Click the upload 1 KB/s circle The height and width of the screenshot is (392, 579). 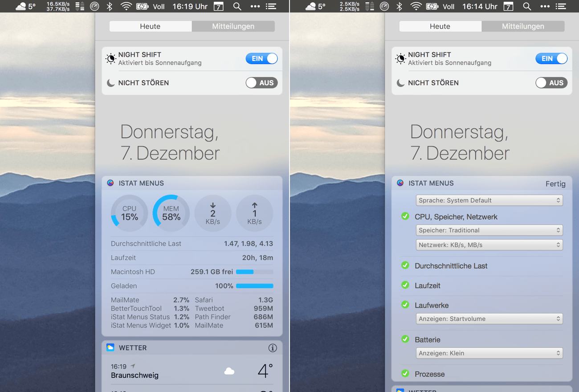click(254, 213)
